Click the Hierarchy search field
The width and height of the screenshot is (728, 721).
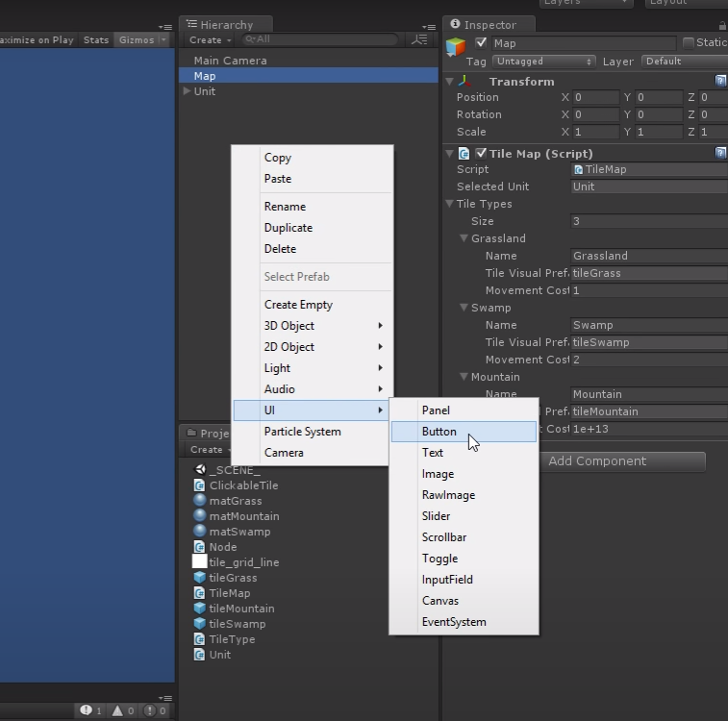point(320,39)
